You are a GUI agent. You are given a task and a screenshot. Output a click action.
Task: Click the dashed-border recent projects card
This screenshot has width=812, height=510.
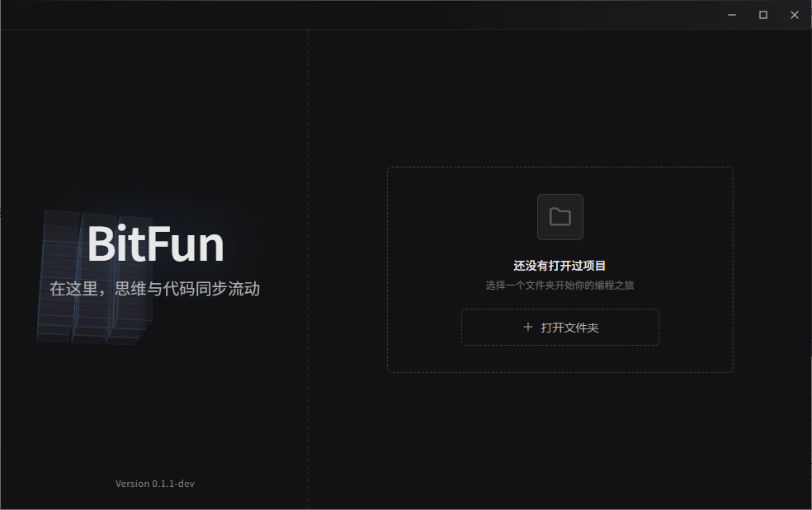(559, 270)
